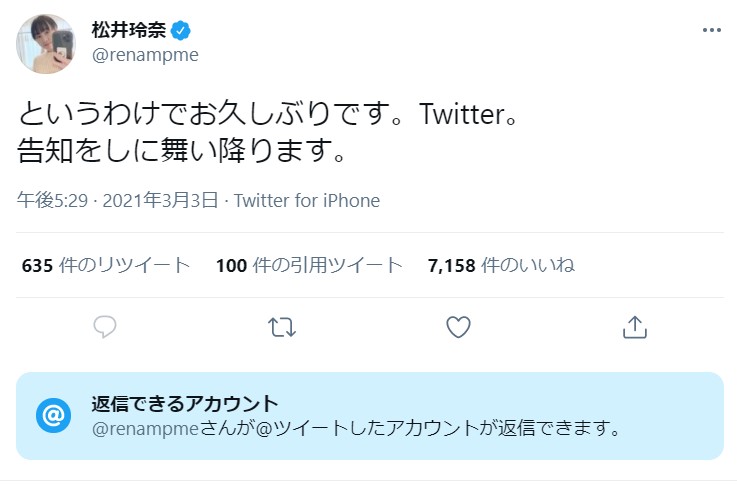This screenshot has width=737, height=501.
Task: Click the blue @ mention circle icon
Action: (54, 415)
